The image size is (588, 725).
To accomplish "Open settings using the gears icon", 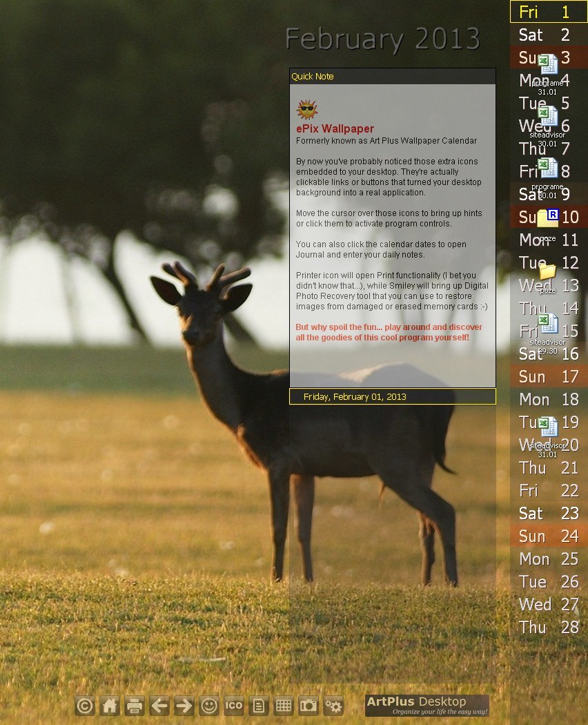I will [333, 706].
